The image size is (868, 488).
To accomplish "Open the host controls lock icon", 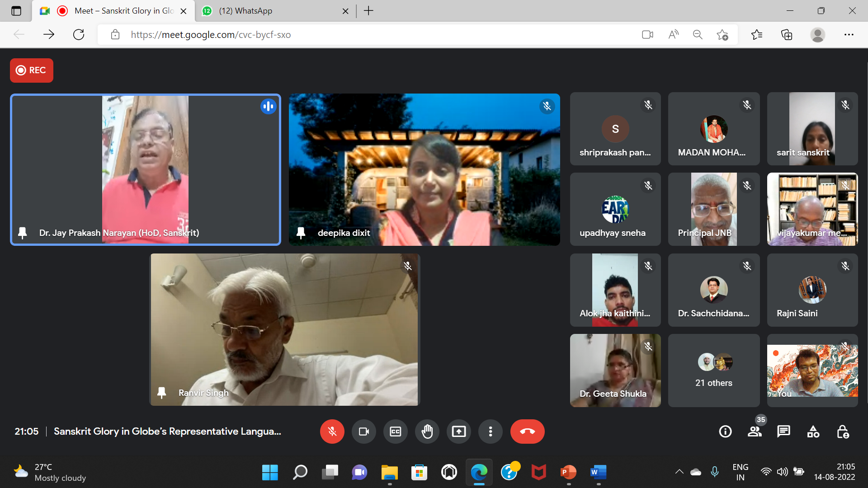I will pyautogui.click(x=842, y=432).
